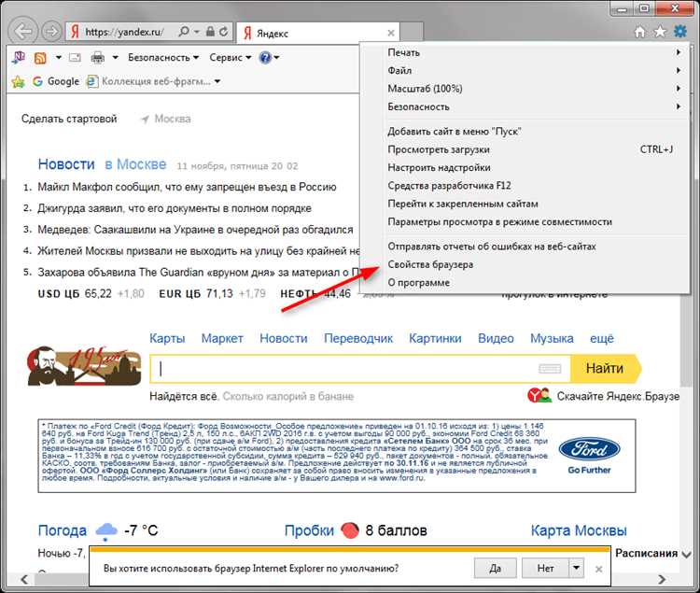Click the Карта Москвы link
This screenshot has width=700, height=593.
[x=579, y=530]
